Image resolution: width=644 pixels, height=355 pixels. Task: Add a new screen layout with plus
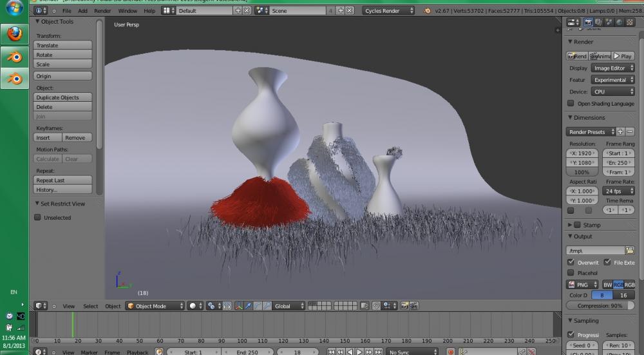pos(238,11)
